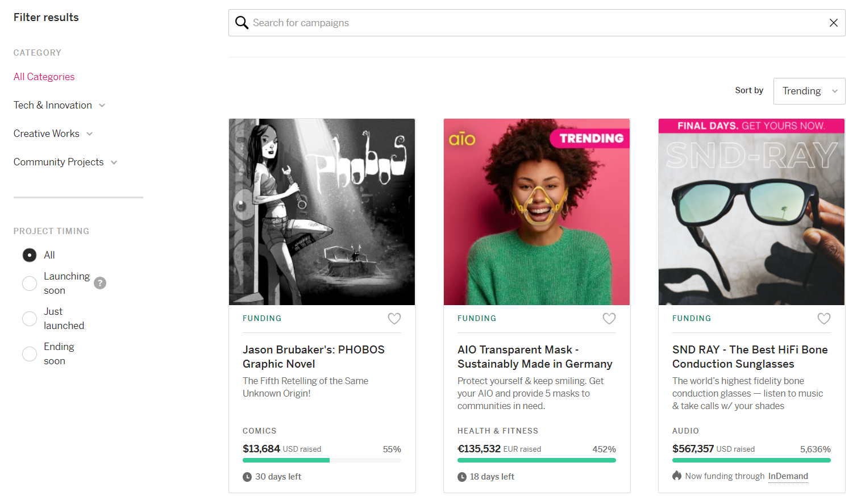Click the clock icon beside 30 days left
Image resolution: width=861 pixels, height=504 pixels.
(247, 477)
